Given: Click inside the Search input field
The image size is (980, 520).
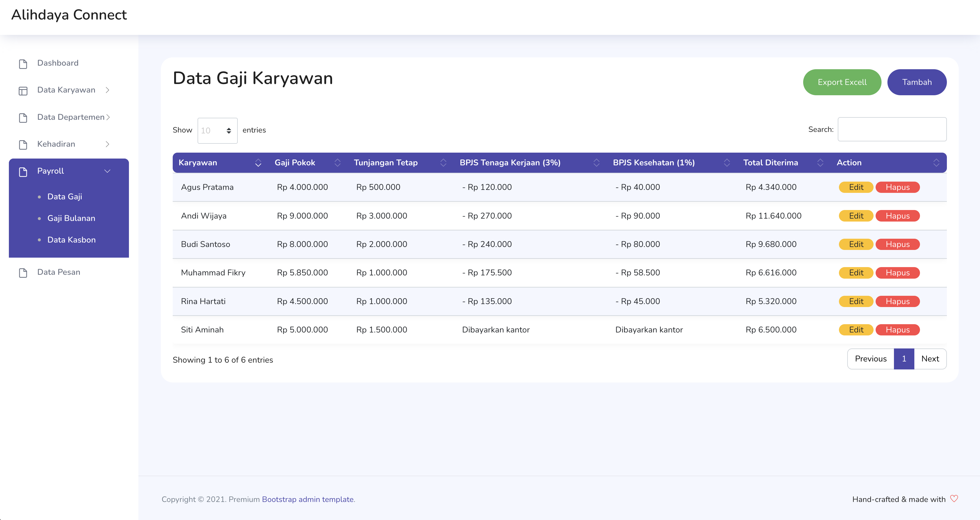Looking at the screenshot, I should point(892,129).
